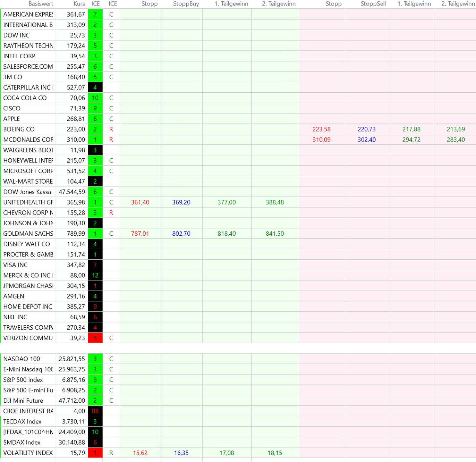Screen dimensions: 476x462
Task: Click CBOE INTEREST ICE value 88
Action: tap(95, 411)
